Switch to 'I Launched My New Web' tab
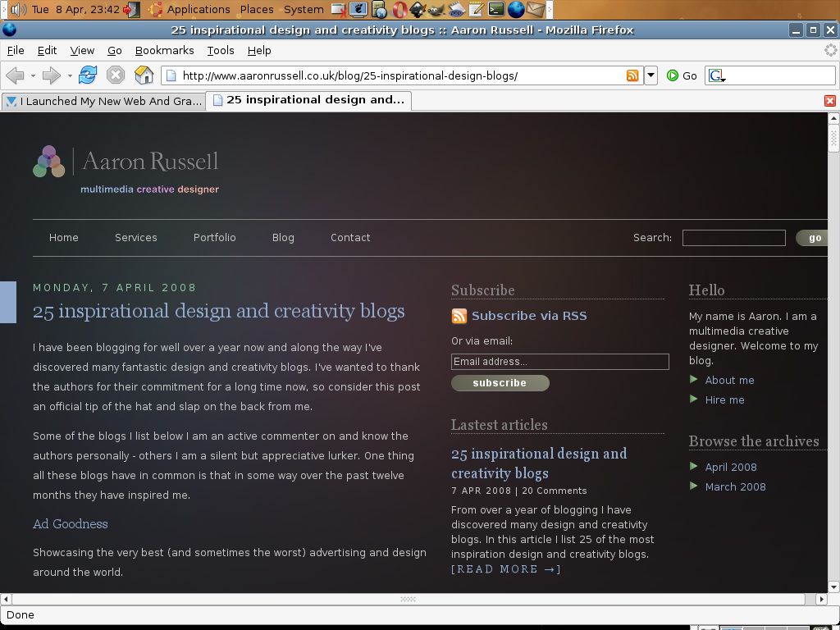This screenshot has height=630, width=840. pyautogui.click(x=103, y=101)
